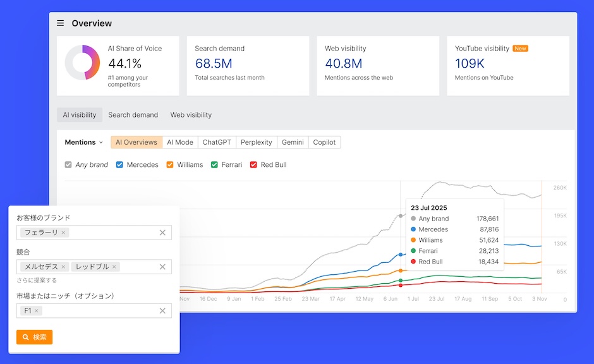Click the Ferrari color dot in tooltip
This screenshot has height=364, width=594.
pyautogui.click(x=413, y=251)
